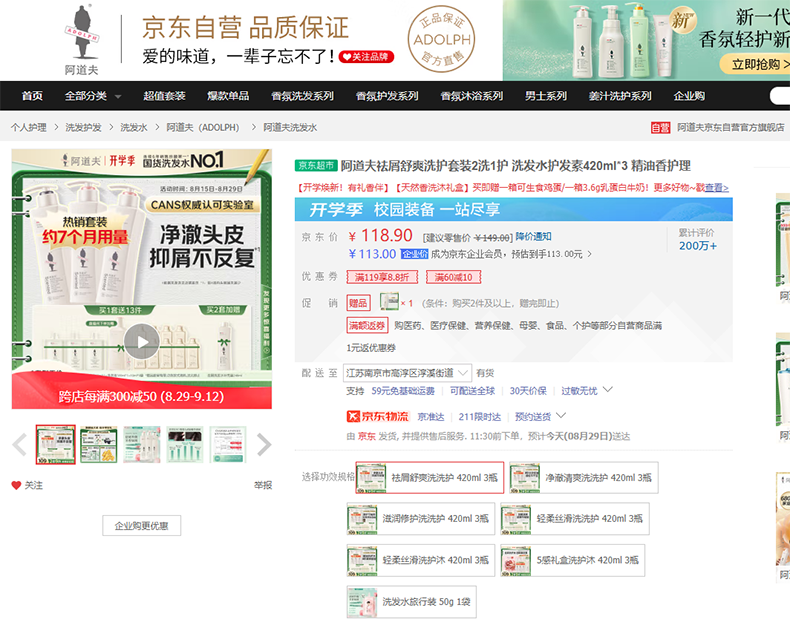The height and width of the screenshot is (622, 790).
Task: Open 姜汁洗护系列 nav item
Action: (x=620, y=96)
